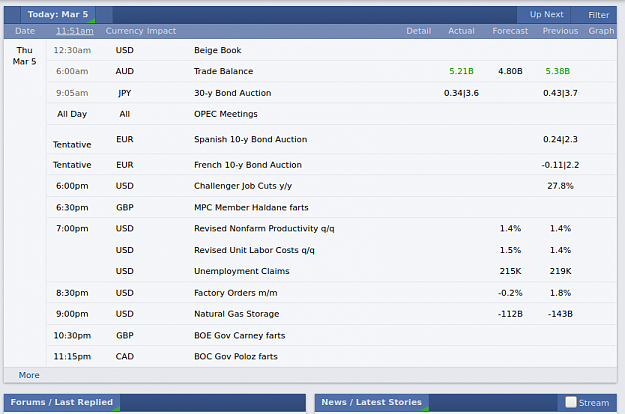Image resolution: width=625 pixels, height=414 pixels.
Task: Click the Previous column header
Action: pos(560,31)
